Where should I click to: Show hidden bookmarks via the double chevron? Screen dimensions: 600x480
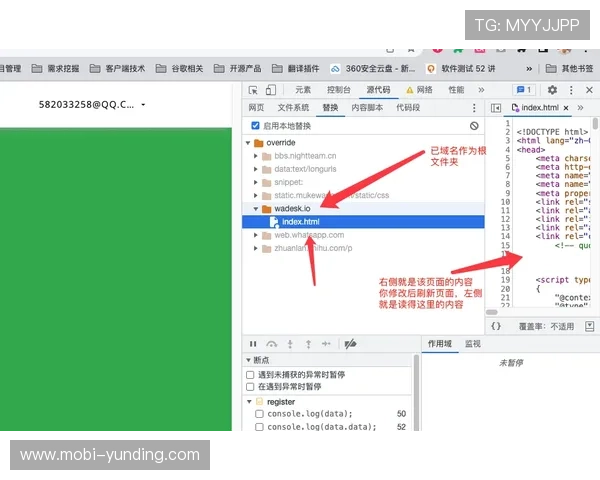(529, 69)
